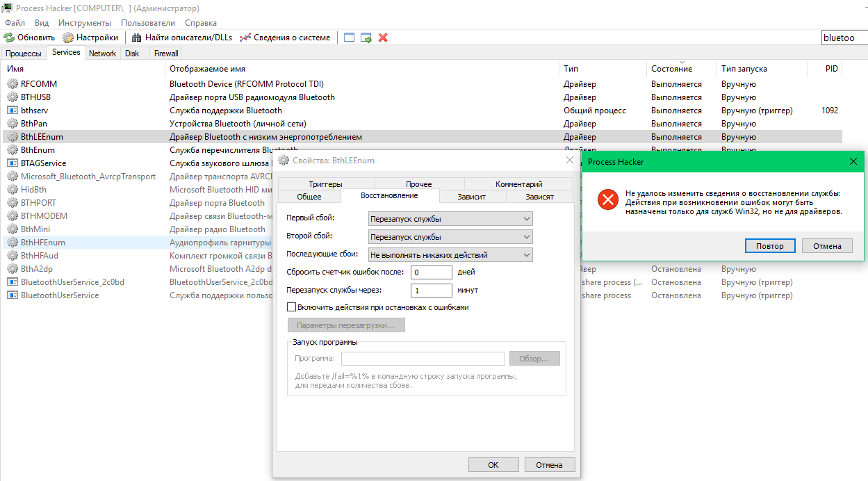Open the Общее tab in properties dialog
Viewport: 868px width, 481px height.
point(309,197)
